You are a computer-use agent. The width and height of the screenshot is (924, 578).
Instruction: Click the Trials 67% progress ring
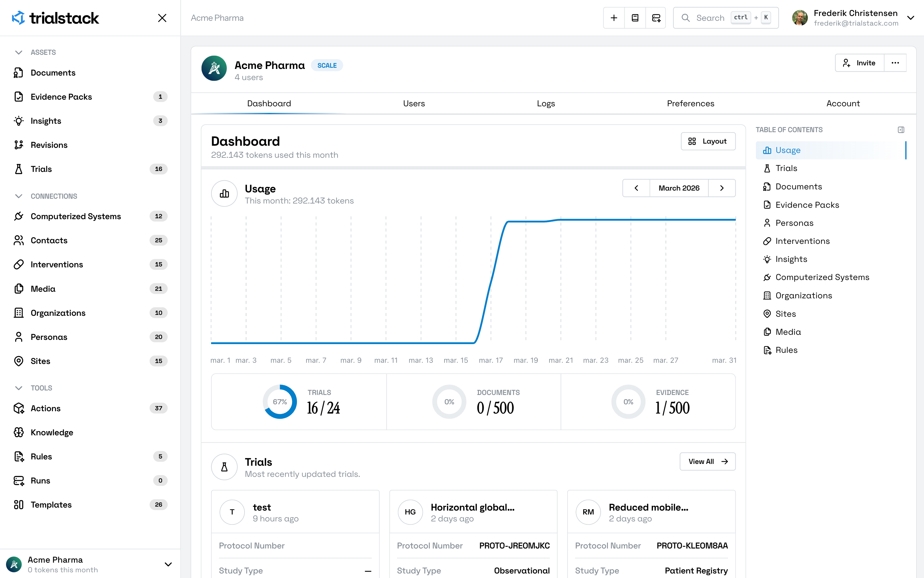[x=280, y=402]
